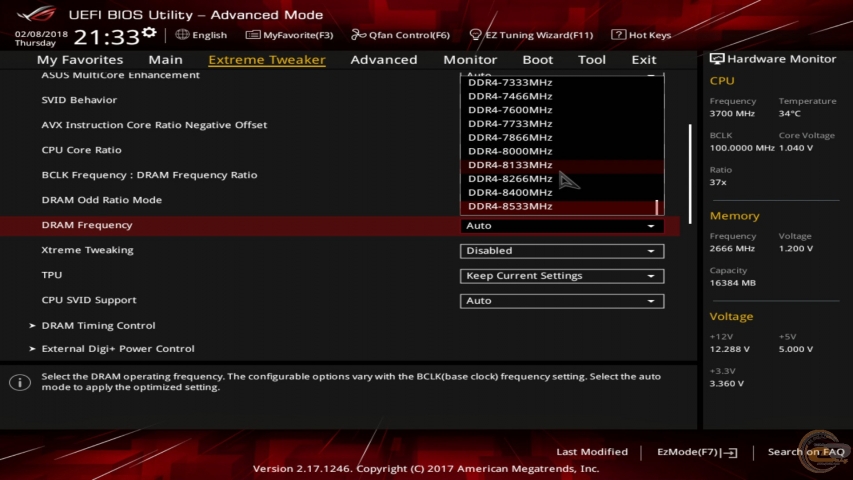Choose DDR4-7733MHz option
Viewport: 853px width, 480px height.
pyautogui.click(x=561, y=124)
